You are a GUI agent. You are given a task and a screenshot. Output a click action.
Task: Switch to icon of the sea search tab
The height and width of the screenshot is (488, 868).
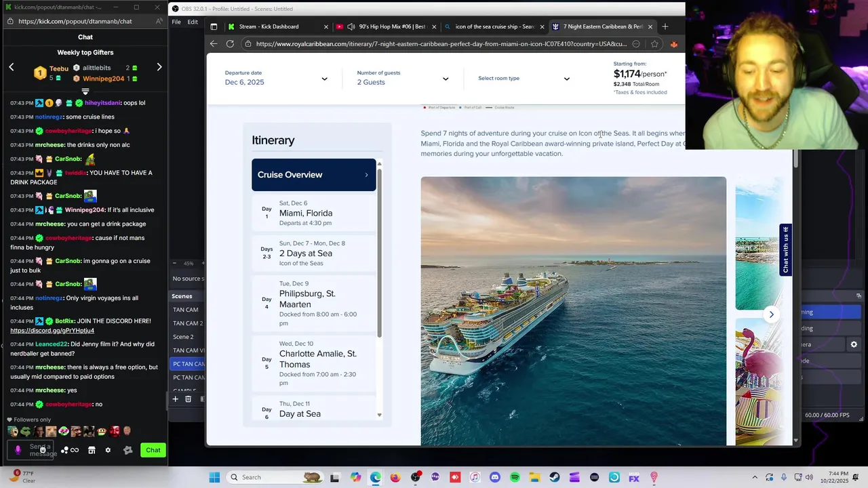point(494,26)
